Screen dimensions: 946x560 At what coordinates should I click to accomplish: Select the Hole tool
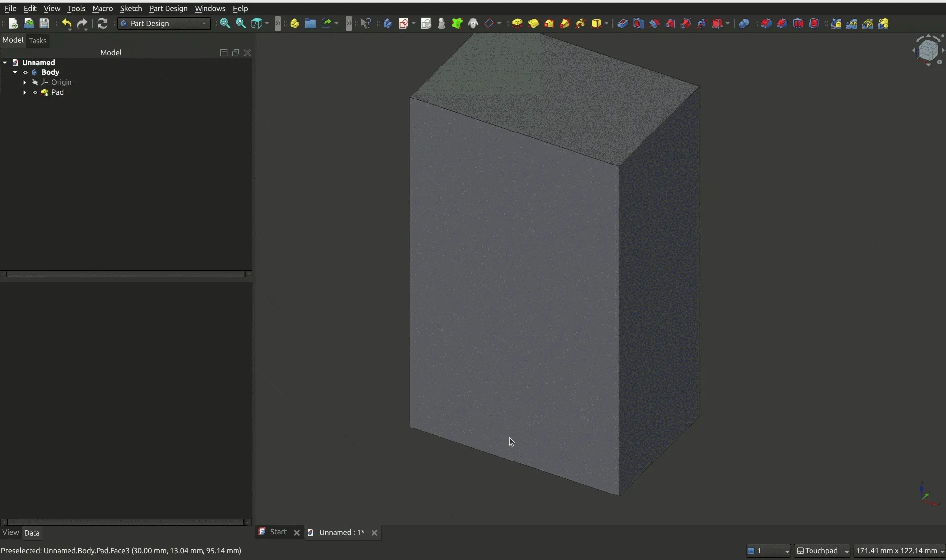click(x=639, y=23)
